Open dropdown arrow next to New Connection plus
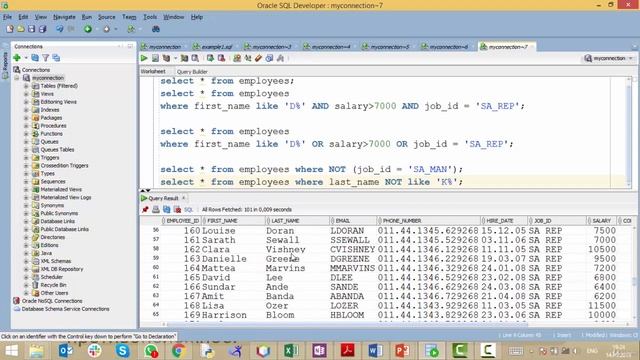 point(26,58)
